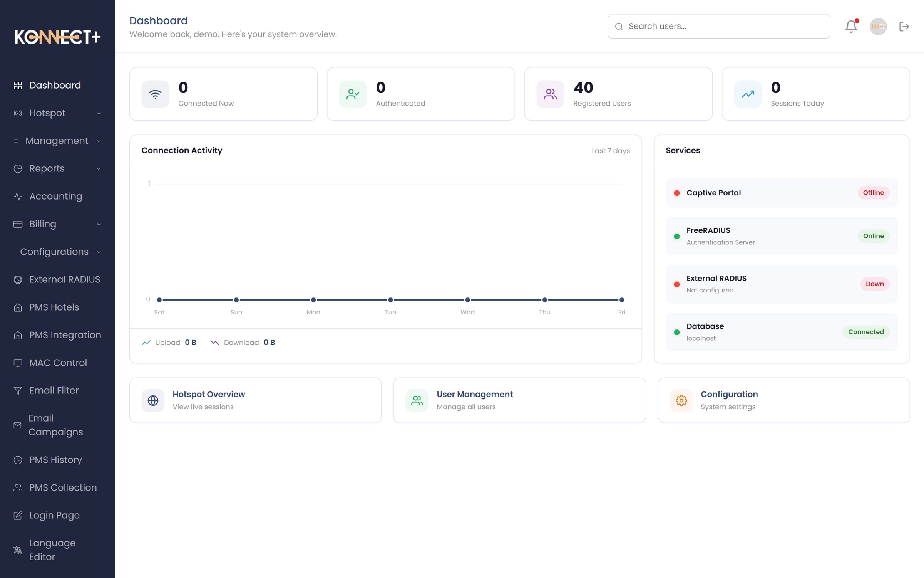This screenshot has height=578, width=924.
Task: Click the users icon in User Management card
Action: coord(417,400)
